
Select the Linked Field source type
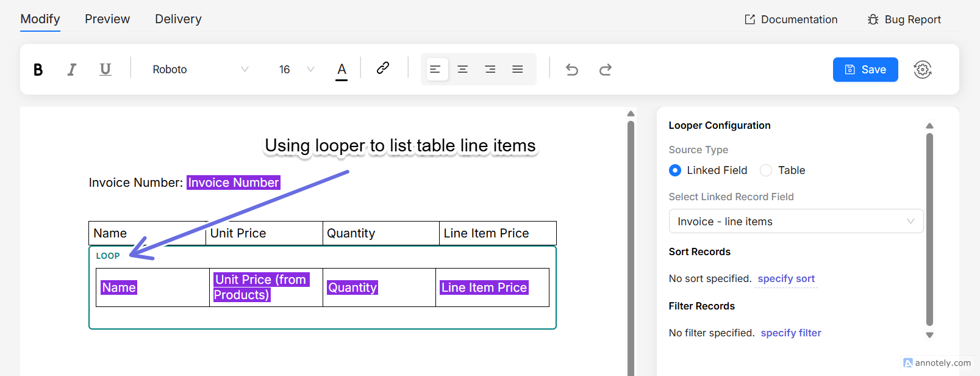coord(708,170)
